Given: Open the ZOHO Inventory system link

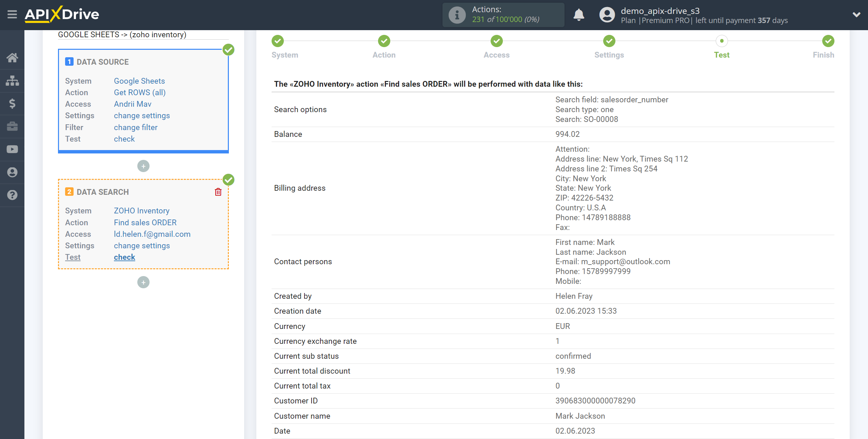Looking at the screenshot, I should pyautogui.click(x=142, y=211).
